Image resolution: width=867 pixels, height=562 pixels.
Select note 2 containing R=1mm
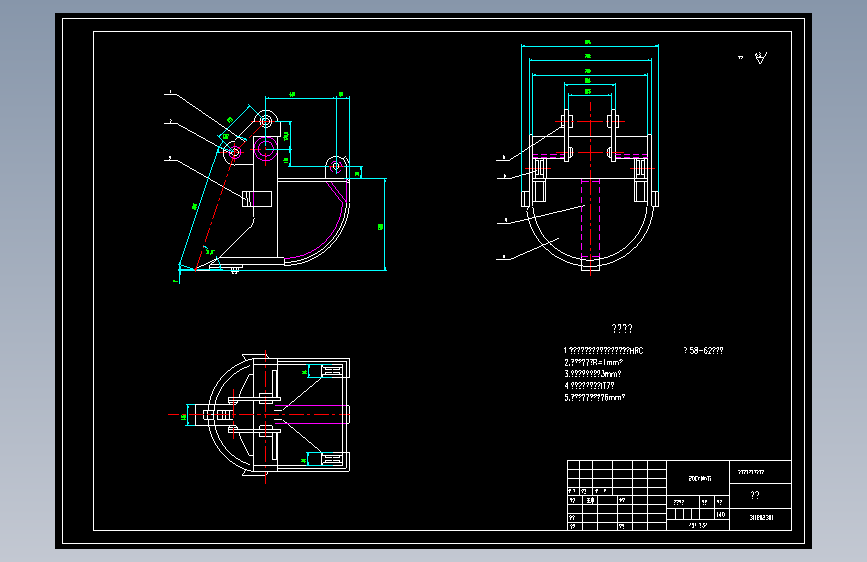pyautogui.click(x=594, y=363)
